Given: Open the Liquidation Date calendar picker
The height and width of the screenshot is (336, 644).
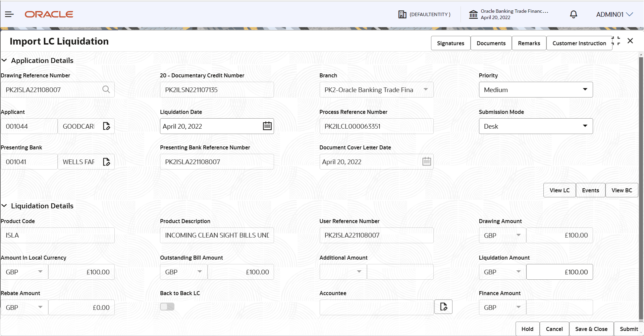Looking at the screenshot, I should pyautogui.click(x=267, y=126).
